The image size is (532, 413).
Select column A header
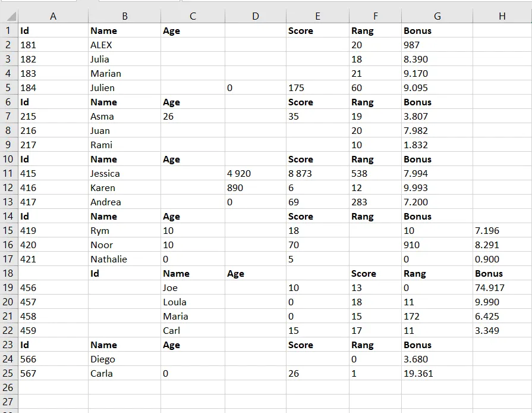click(x=53, y=17)
